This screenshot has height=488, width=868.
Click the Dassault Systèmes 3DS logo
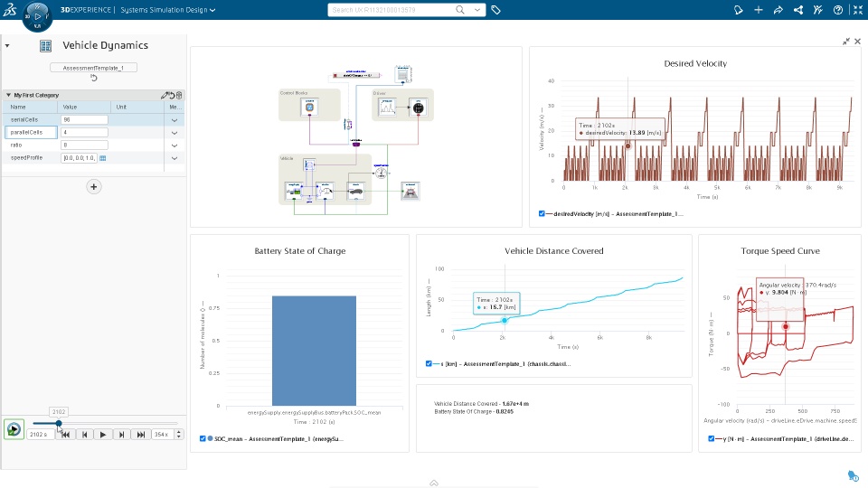(9, 9)
